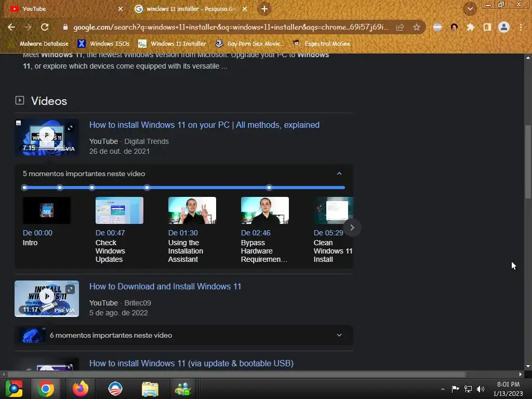View site information via the padlock icon
This screenshot has height=399, width=532.
pos(65,27)
